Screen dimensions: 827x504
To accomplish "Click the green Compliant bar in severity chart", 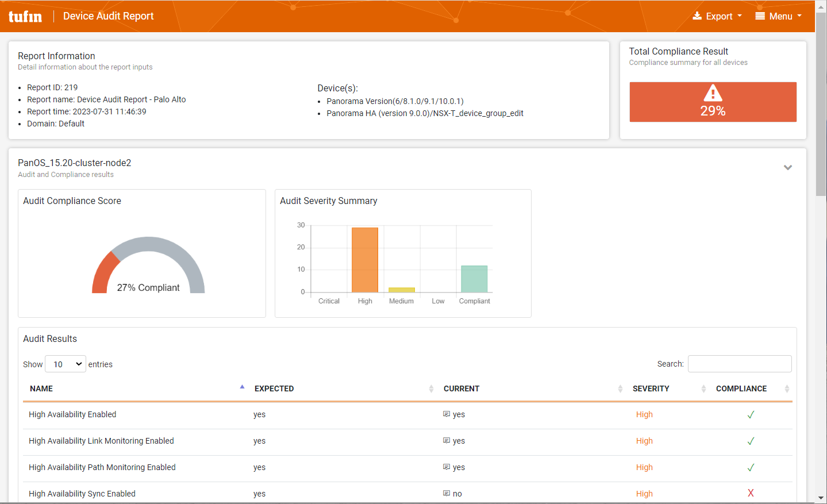I will (474, 279).
